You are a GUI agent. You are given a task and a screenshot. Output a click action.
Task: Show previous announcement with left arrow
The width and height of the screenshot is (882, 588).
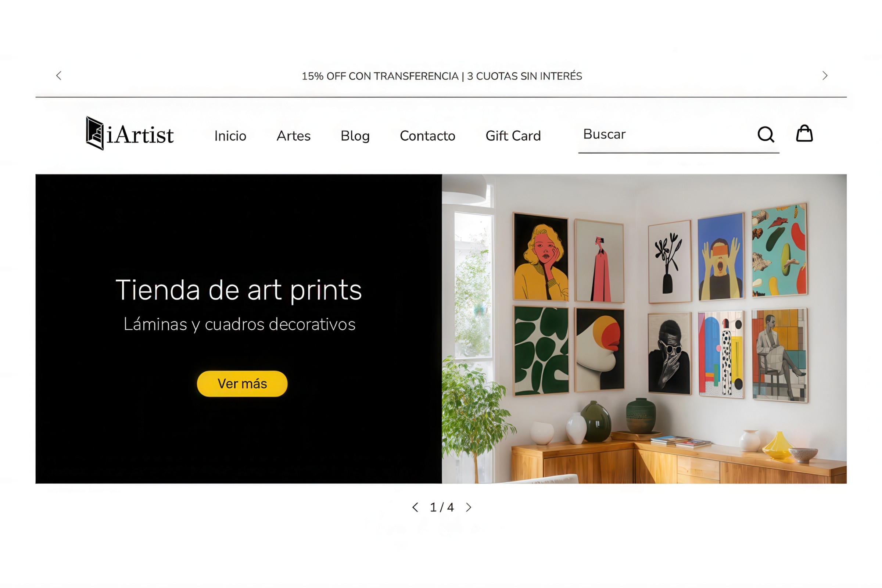point(59,76)
